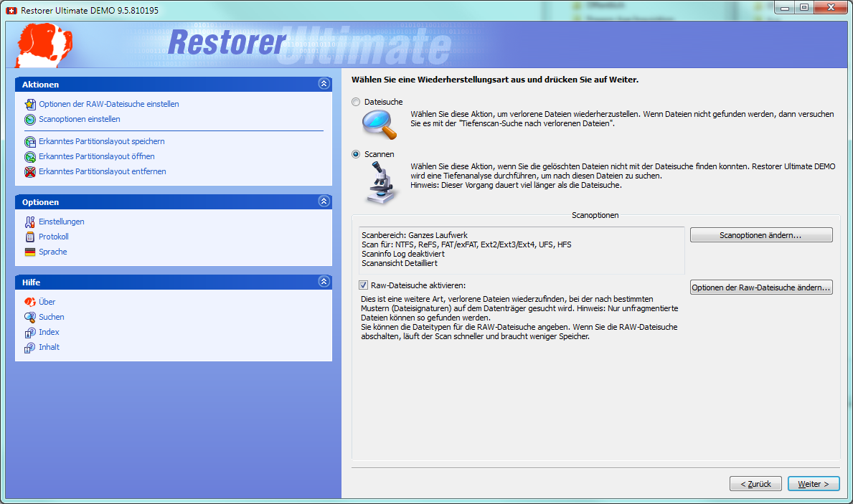The image size is (853, 504).
Task: Click the magnifying glass Dateisuche image
Action: [380, 125]
